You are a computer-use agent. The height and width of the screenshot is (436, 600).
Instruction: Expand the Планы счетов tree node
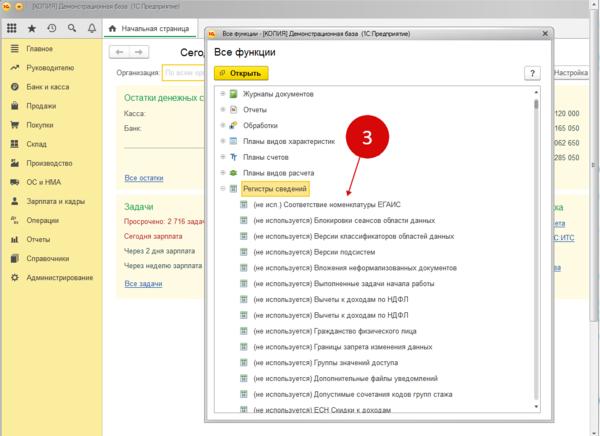tap(222, 157)
